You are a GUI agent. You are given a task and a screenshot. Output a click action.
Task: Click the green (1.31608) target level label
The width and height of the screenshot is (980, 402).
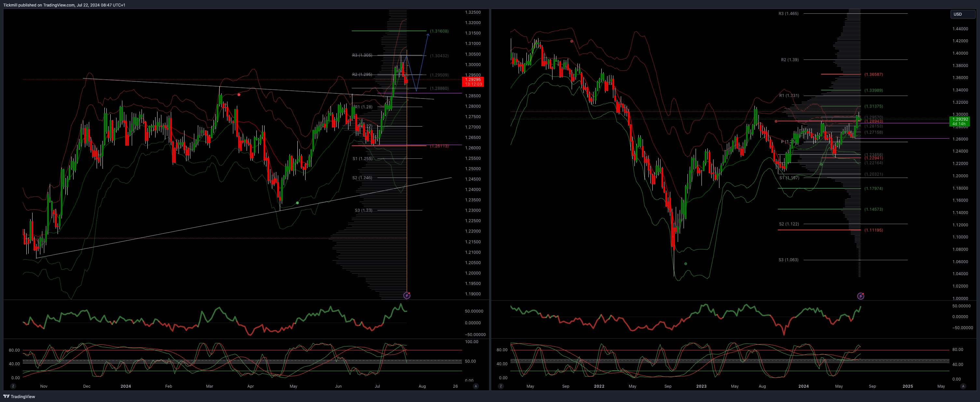439,31
